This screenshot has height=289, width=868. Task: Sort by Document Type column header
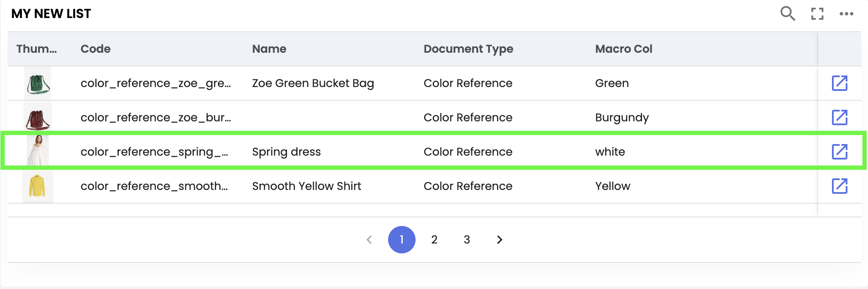pyautogui.click(x=468, y=49)
